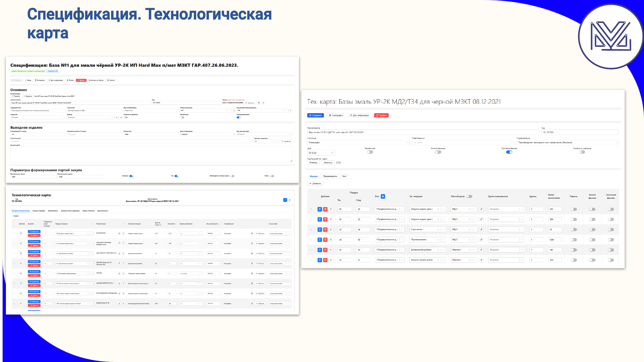Click blue save icon beside Этап header

point(383,196)
